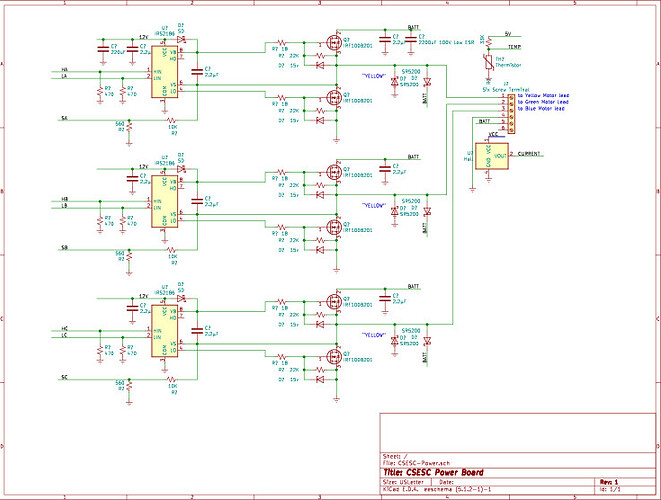Viewport: 661px width, 500px height.
Task: Click the IRS2186 driver chip fed by HB and LB
Action: pyautogui.click(x=164, y=202)
